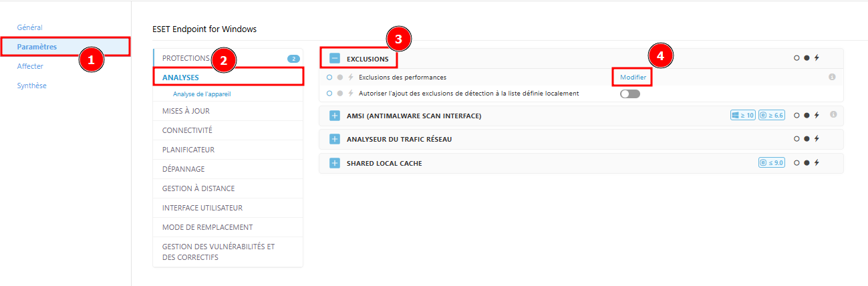This screenshot has height=286, width=868.
Task: Select the ANALYSES category
Action: coord(228,78)
